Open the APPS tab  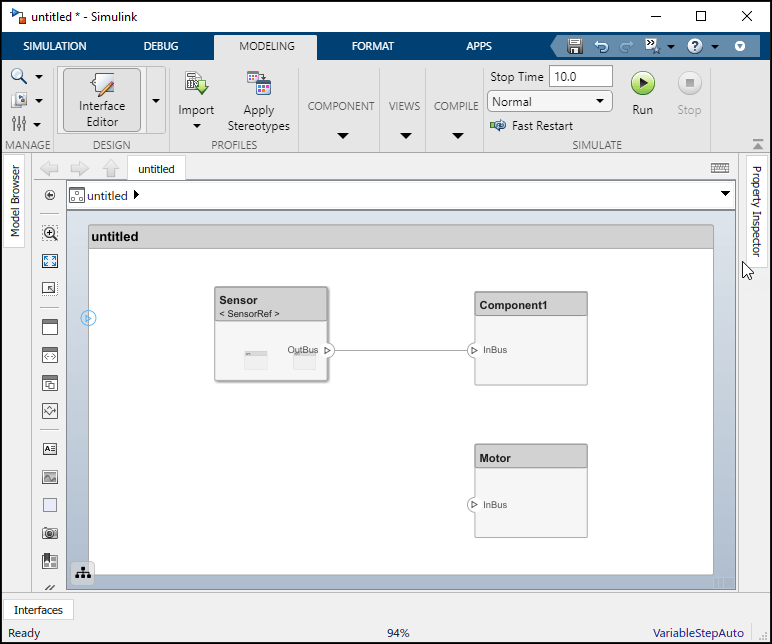pyautogui.click(x=479, y=46)
